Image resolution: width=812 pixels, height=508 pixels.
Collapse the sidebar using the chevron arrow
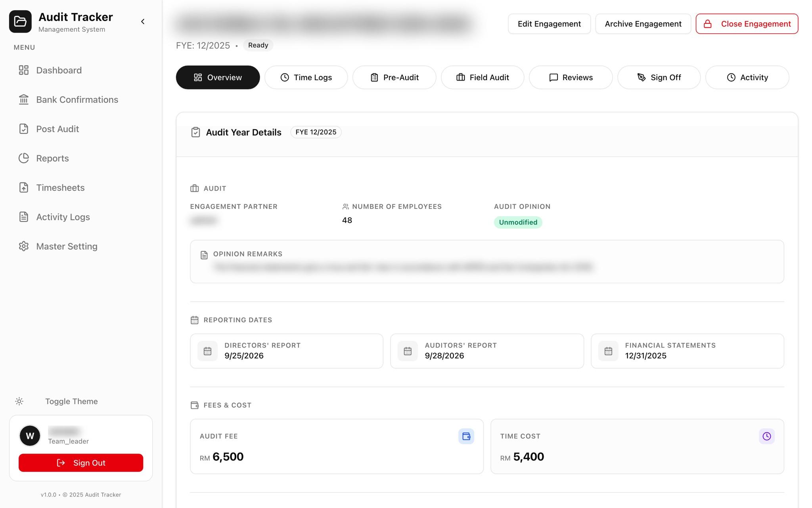pyautogui.click(x=143, y=21)
